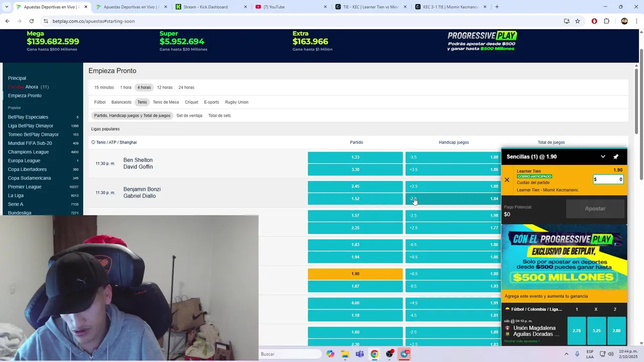The width and height of the screenshot is (644, 362).
Task: Open Principal in the left sidebar
Action: tap(17, 78)
